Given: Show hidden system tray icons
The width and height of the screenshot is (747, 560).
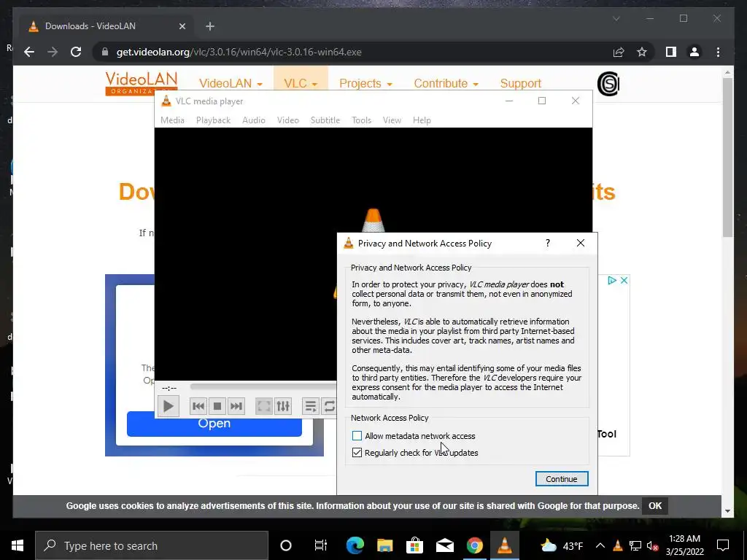Looking at the screenshot, I should (600, 545).
